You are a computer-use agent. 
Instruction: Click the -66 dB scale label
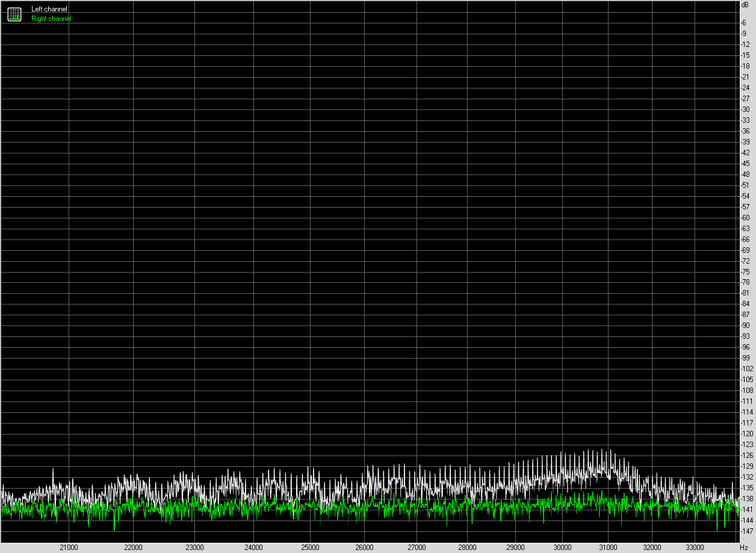pyautogui.click(x=745, y=239)
